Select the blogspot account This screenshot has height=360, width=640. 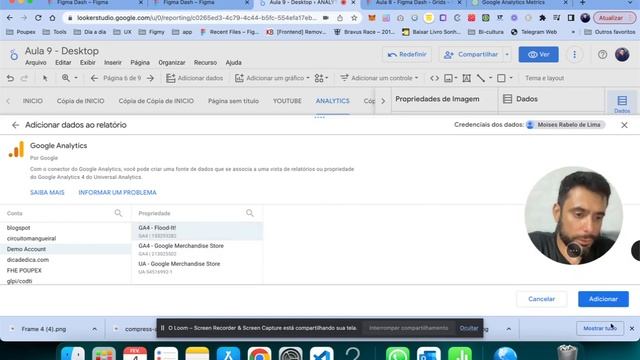tap(65, 228)
